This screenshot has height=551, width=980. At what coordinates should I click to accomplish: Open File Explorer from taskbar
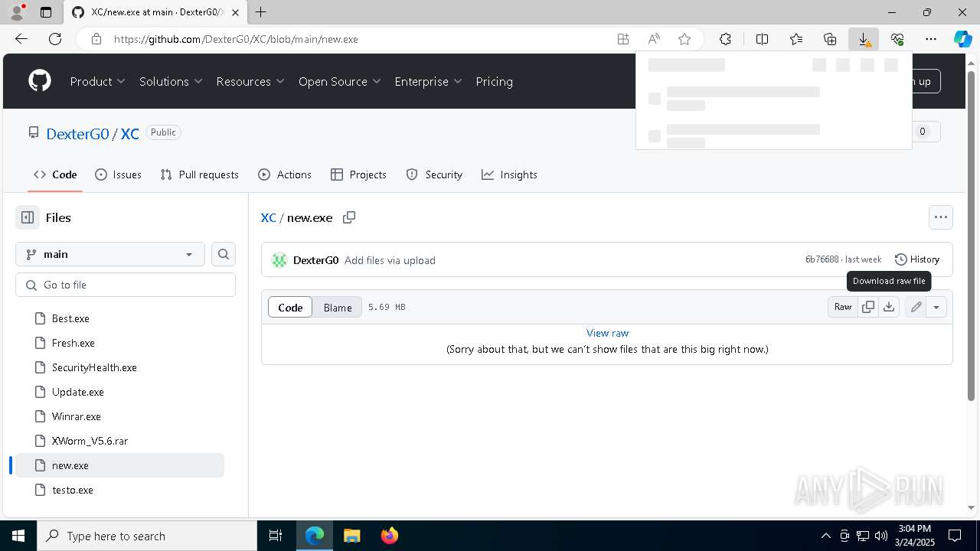click(x=352, y=536)
